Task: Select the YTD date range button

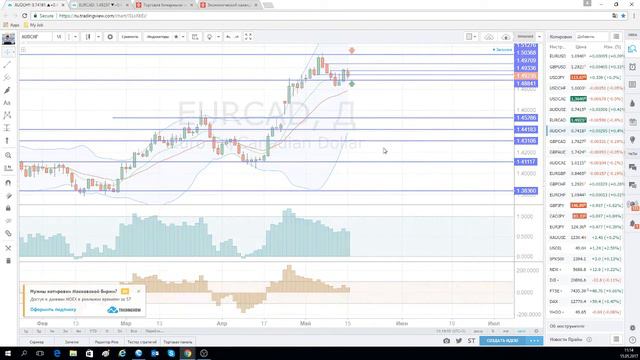Action: click(93, 331)
